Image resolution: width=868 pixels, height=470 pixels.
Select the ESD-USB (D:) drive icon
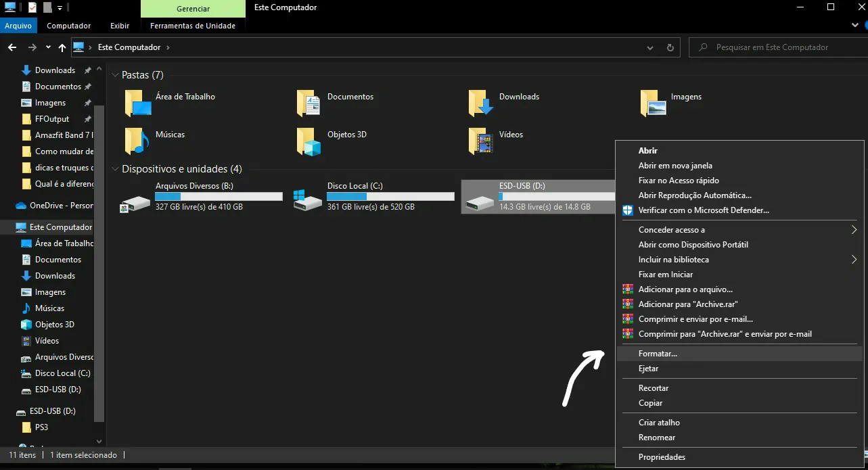(x=480, y=202)
